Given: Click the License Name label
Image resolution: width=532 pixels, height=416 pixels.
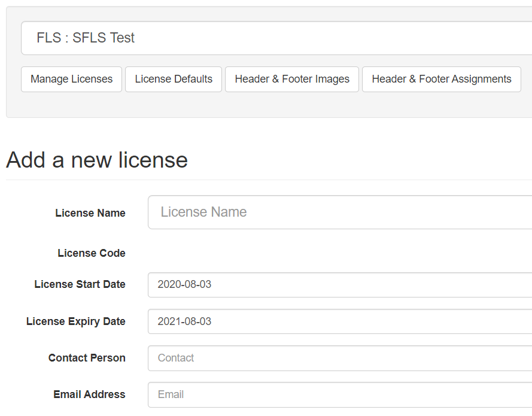Looking at the screenshot, I should pyautogui.click(x=90, y=213).
